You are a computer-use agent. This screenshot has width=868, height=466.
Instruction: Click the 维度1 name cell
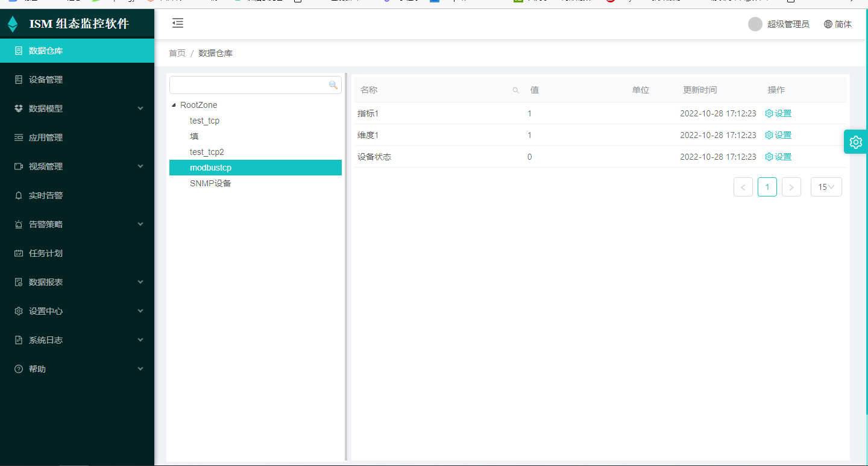368,135
